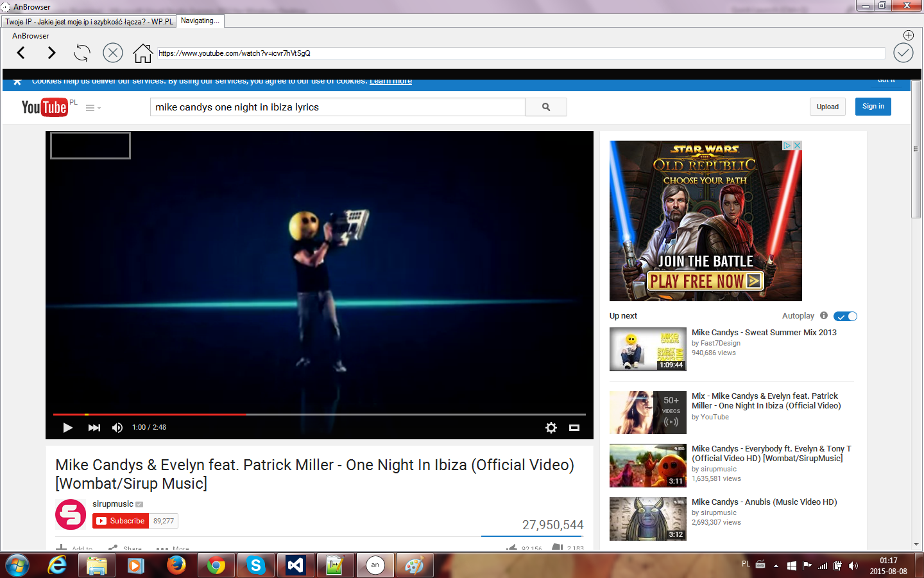Screen dimensions: 924x578
Task: Click the YouTube search magnifier button
Action: [546, 107]
